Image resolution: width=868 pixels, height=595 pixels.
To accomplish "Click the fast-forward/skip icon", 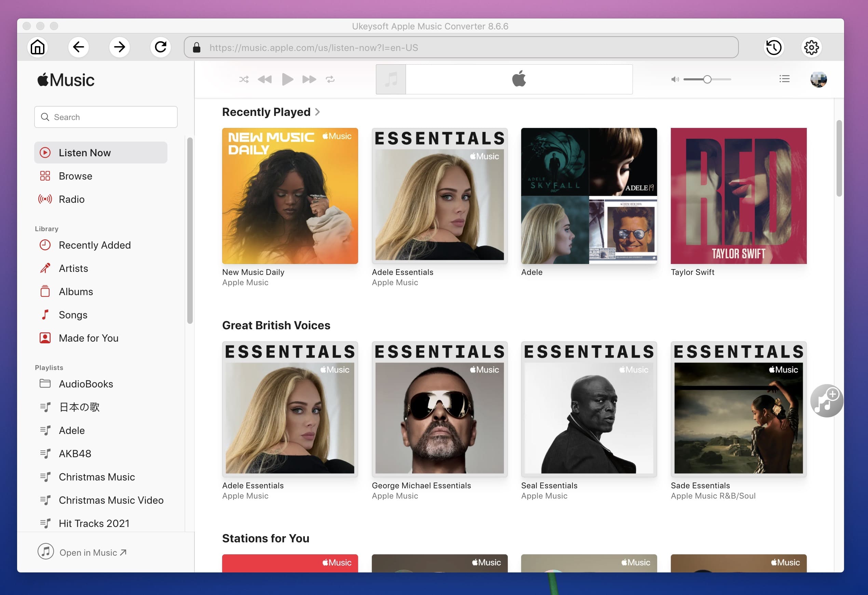I will [x=307, y=79].
